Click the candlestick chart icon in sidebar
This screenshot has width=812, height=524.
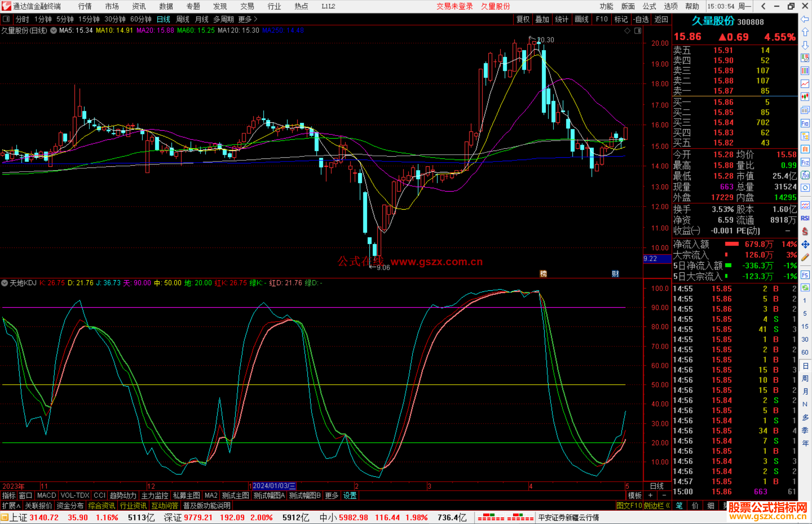tap(805, 97)
